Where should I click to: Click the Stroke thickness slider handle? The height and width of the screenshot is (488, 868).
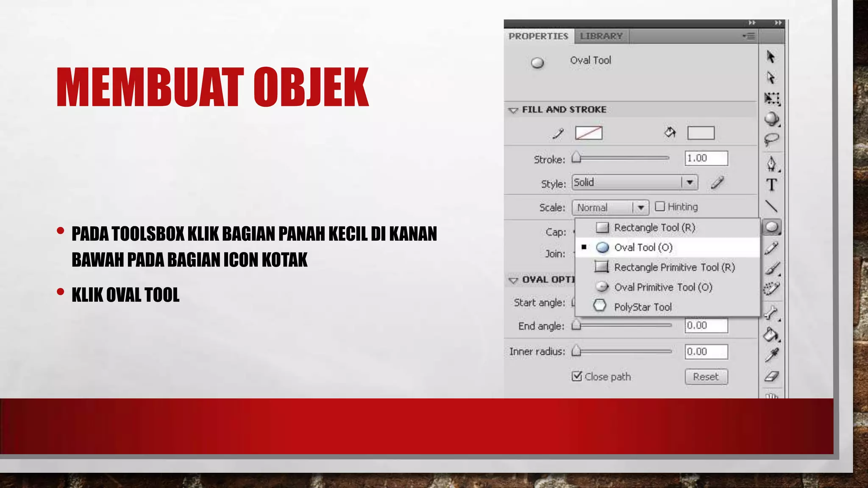pyautogui.click(x=576, y=157)
